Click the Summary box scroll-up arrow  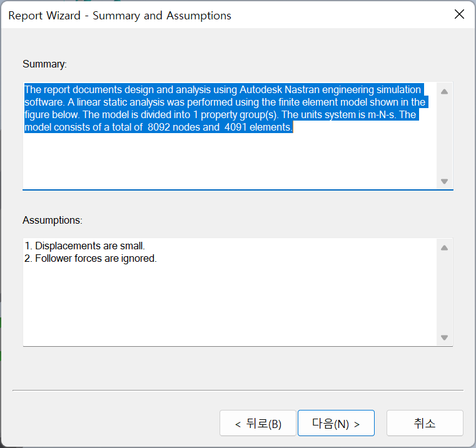pos(444,92)
